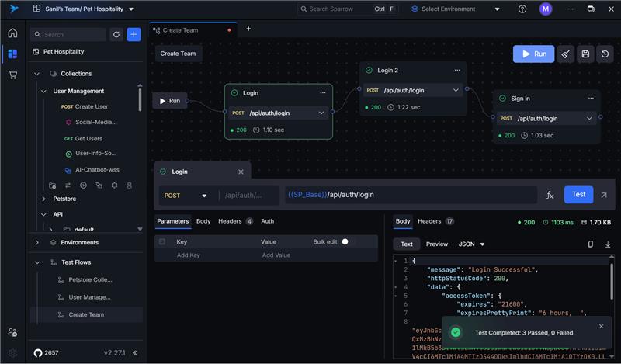Select the Create Team tab

coord(193,30)
